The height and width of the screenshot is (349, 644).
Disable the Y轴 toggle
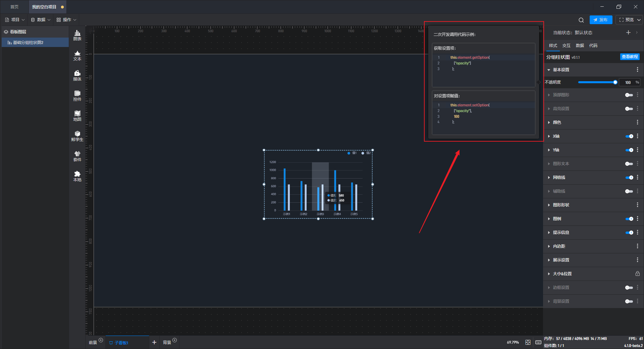click(629, 150)
